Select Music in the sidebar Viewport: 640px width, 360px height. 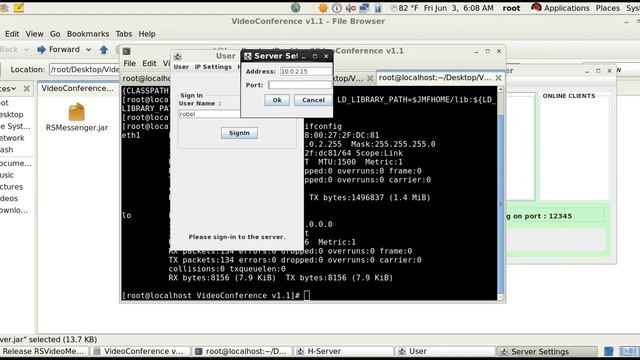click(x=7, y=175)
